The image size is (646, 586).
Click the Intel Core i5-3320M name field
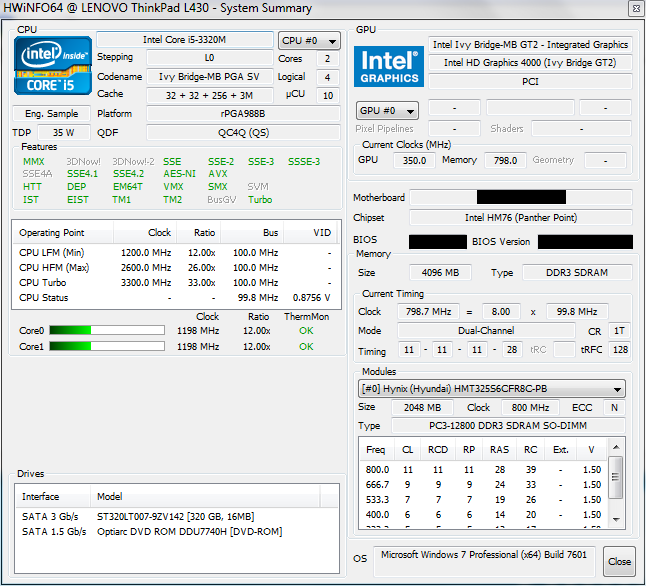(184, 41)
